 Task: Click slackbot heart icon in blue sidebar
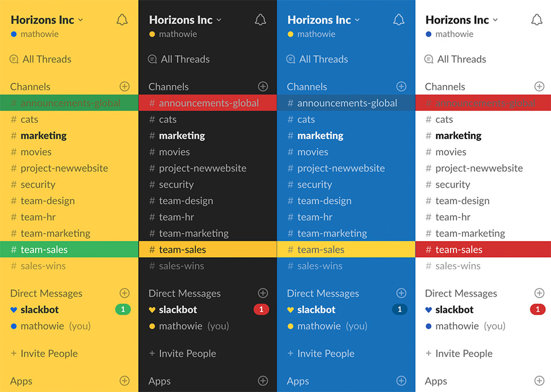click(290, 310)
